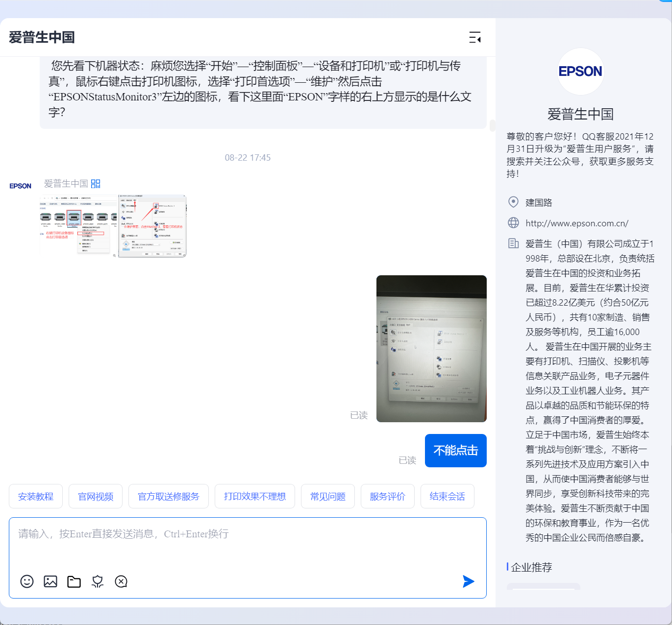Click the flower rating icon in input toolbar

coord(98,581)
